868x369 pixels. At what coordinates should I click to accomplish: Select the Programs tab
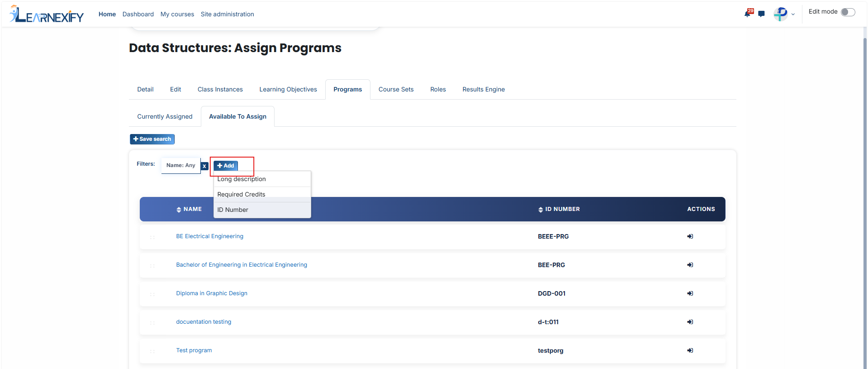click(x=348, y=89)
